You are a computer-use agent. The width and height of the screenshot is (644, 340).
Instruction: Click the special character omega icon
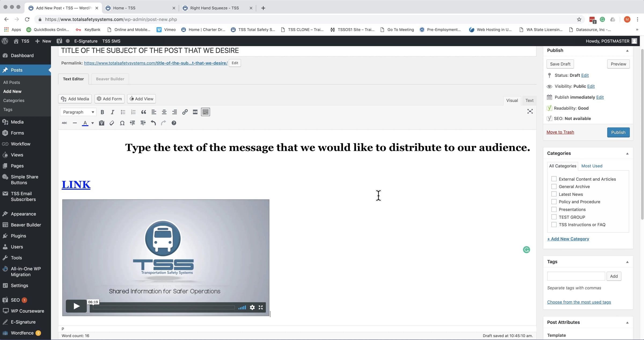122,123
